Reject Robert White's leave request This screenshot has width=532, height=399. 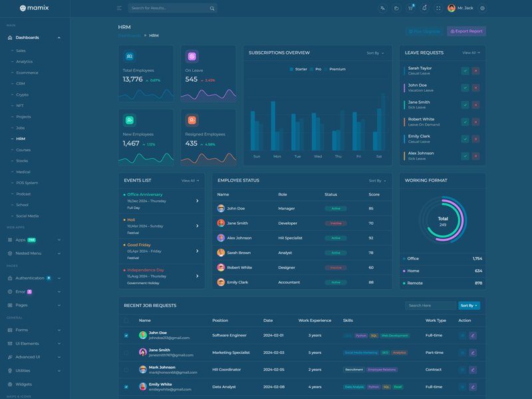point(475,122)
